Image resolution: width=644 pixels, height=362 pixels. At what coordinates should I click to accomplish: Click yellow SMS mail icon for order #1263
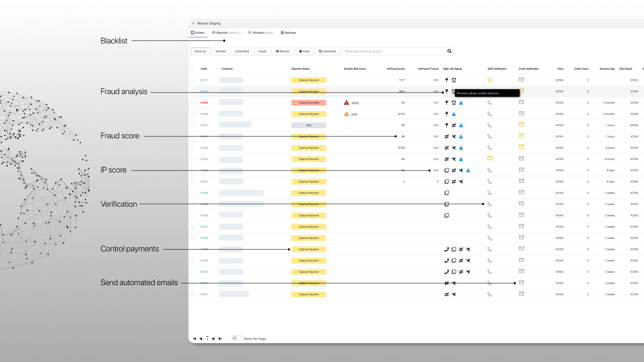[490, 158]
